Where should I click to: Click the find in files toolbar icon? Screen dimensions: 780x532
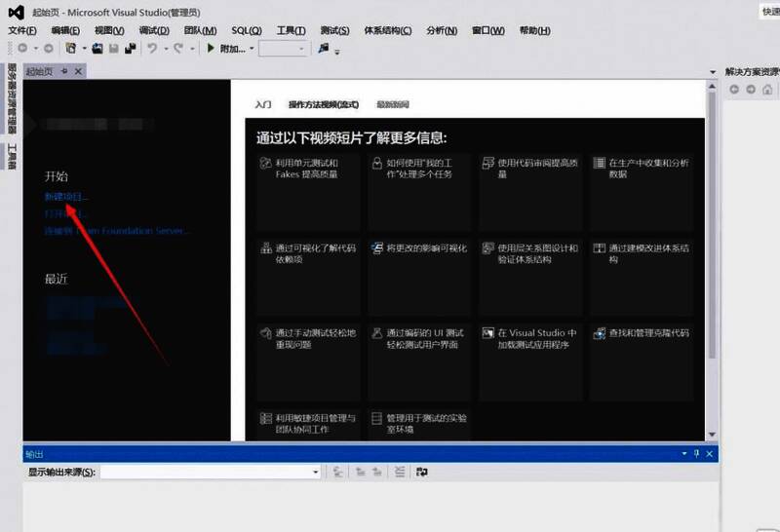click(324, 48)
